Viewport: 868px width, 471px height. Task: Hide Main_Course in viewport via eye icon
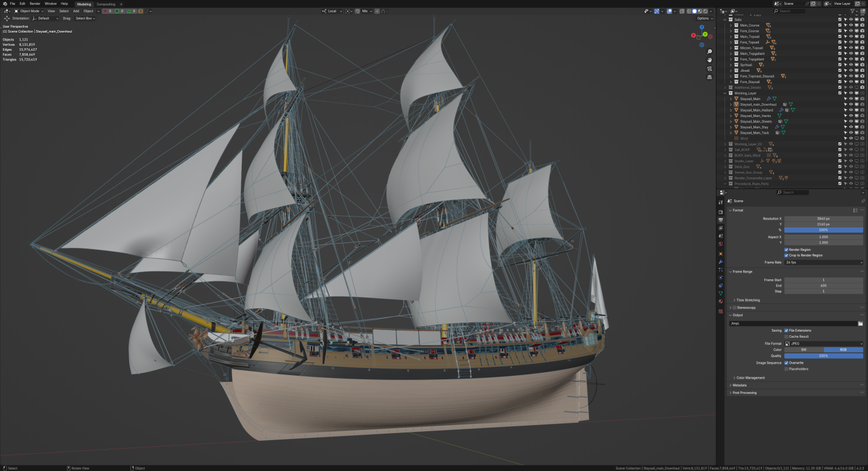click(851, 25)
